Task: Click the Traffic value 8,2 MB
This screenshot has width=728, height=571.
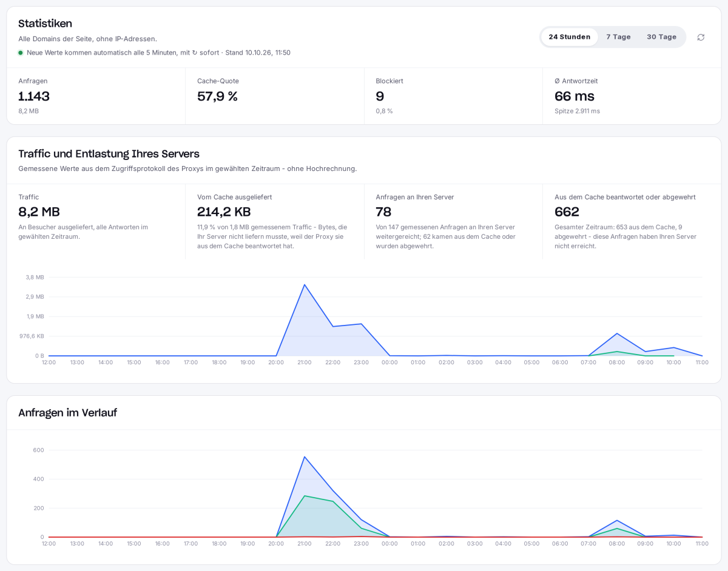Action: coord(39,212)
